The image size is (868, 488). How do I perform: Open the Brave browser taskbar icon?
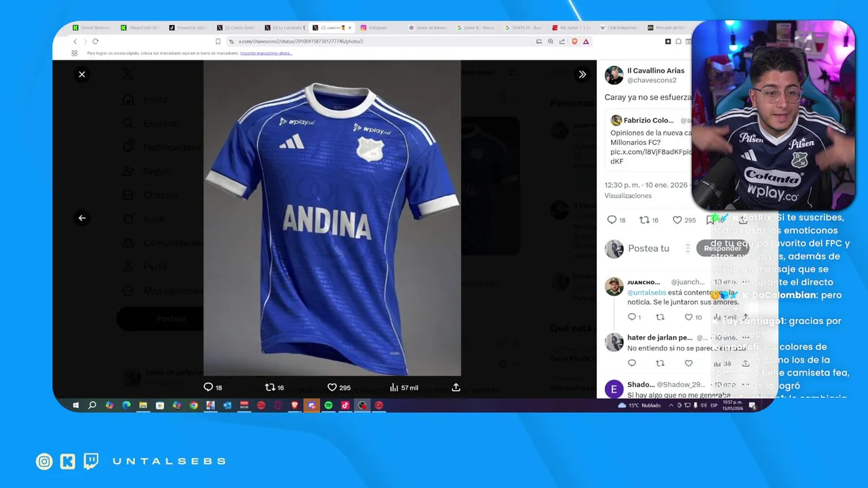[294, 405]
